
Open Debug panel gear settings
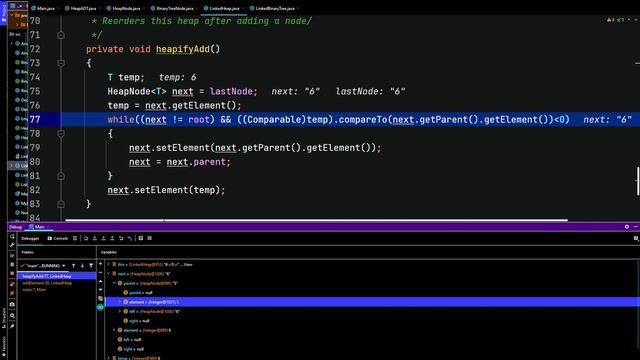point(627,227)
